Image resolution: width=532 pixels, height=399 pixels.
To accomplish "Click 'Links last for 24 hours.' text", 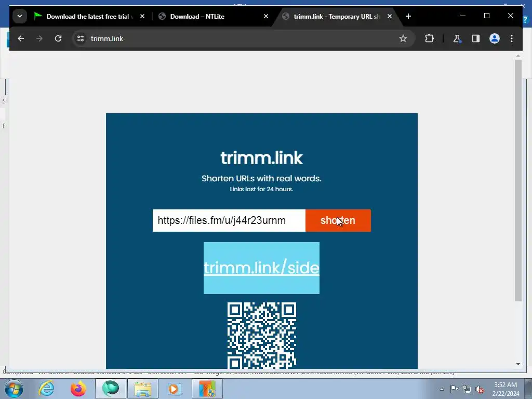I will tap(262, 189).
